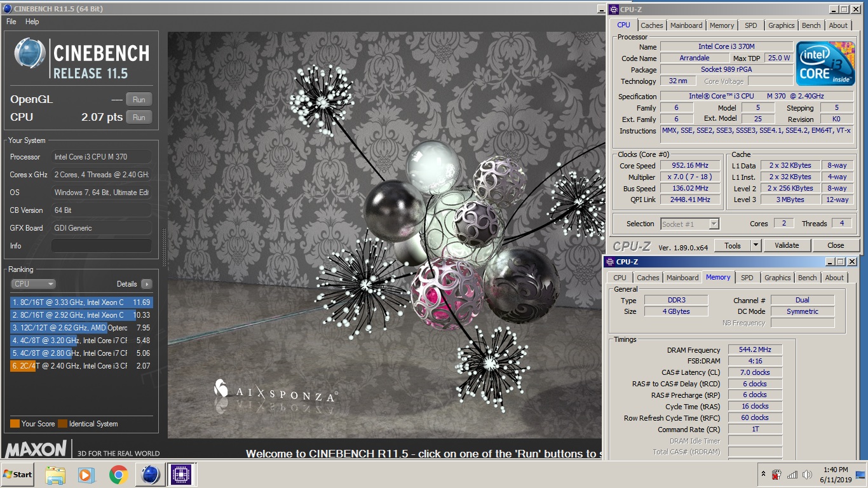Open About tab in lower CPU-Z window
This screenshot has width=868, height=488.
click(x=834, y=278)
